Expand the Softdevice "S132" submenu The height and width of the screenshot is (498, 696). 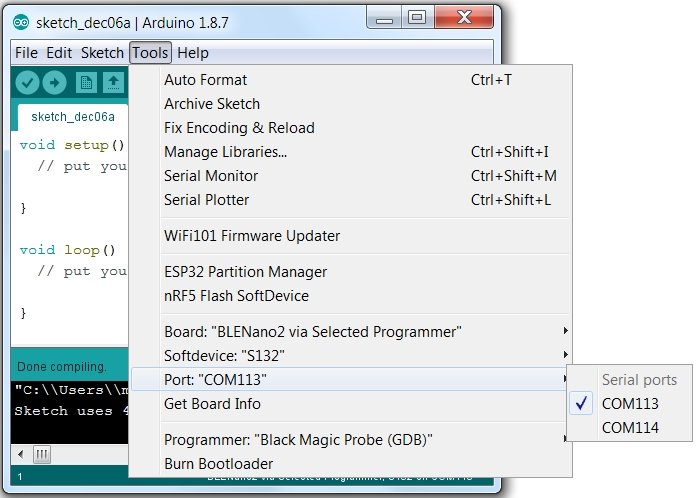(351, 356)
